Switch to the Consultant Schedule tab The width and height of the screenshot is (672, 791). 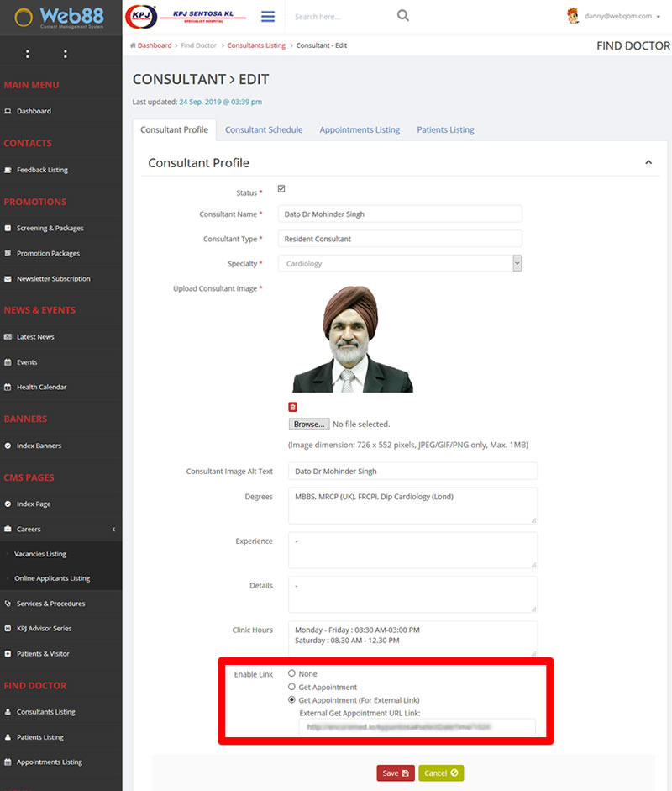click(264, 130)
